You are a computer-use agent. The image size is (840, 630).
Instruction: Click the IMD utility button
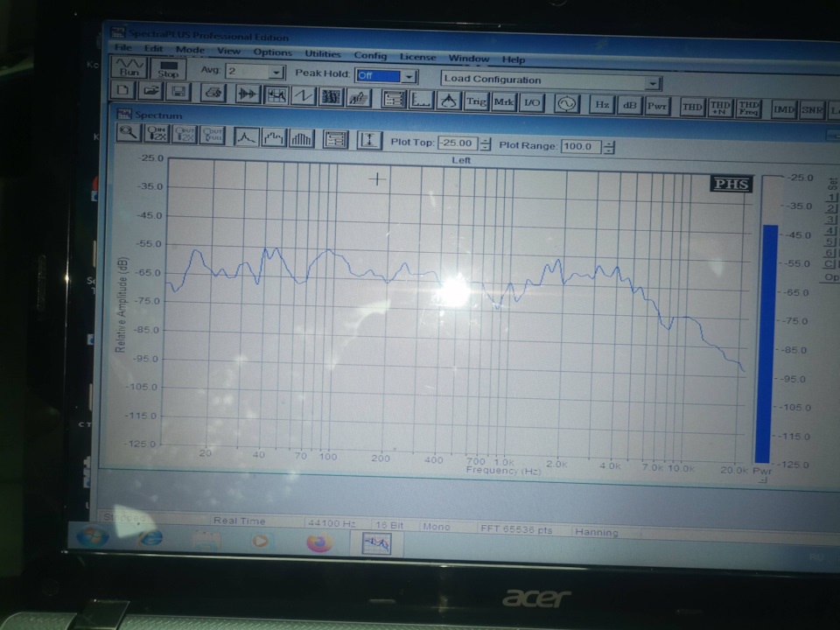tap(783, 110)
